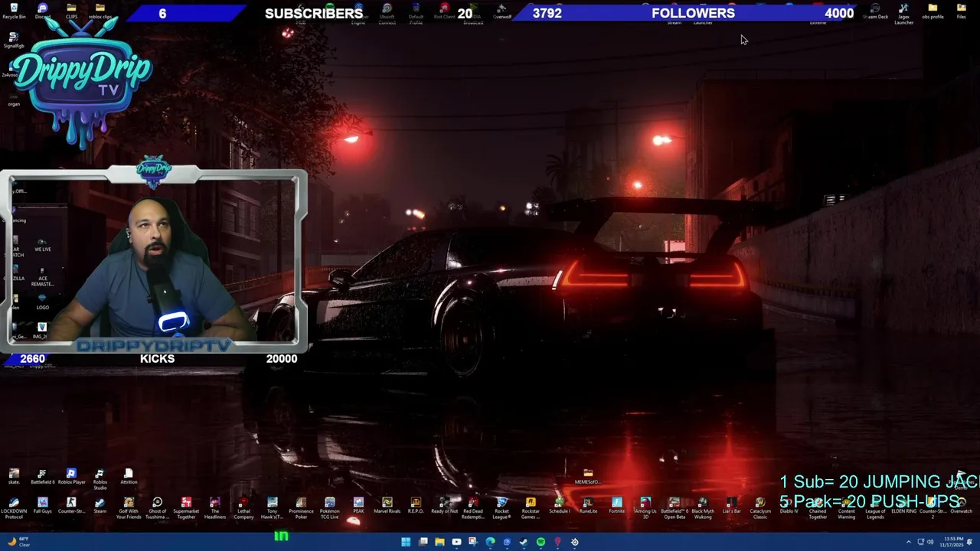Screen dimensions: 980x551
Task: Launch the Content Warning shortcut
Action: click(846, 508)
